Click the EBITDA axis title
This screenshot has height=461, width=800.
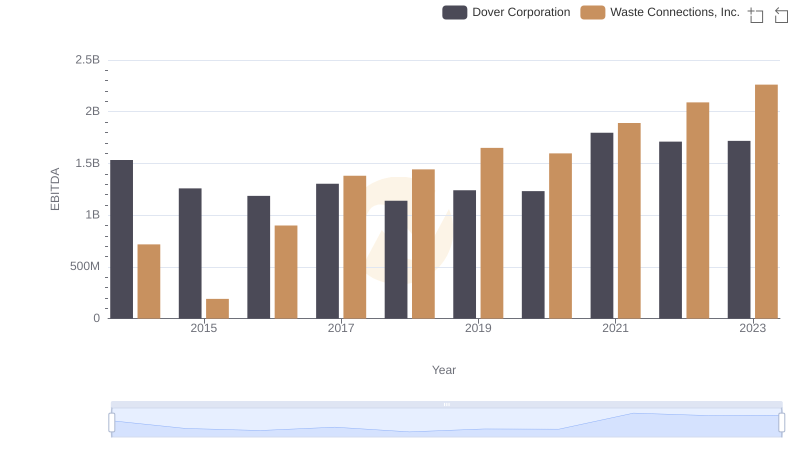tap(55, 189)
